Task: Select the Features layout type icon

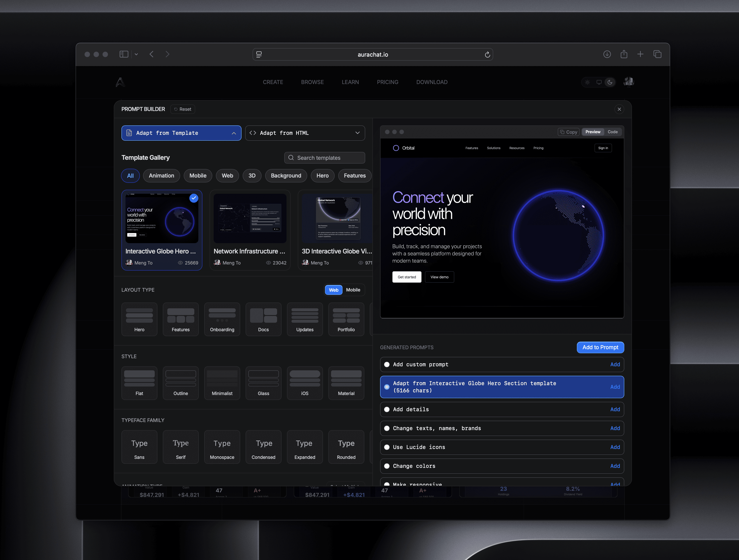Action: point(181,319)
